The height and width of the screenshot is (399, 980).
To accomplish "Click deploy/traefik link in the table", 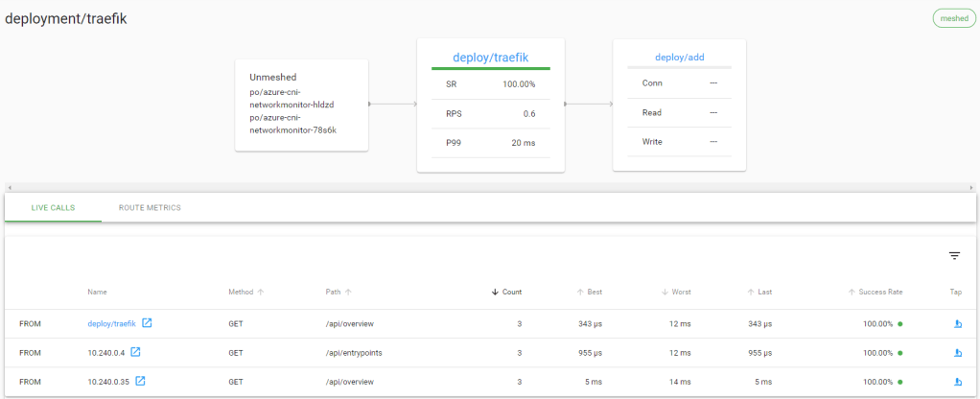I will pos(111,324).
